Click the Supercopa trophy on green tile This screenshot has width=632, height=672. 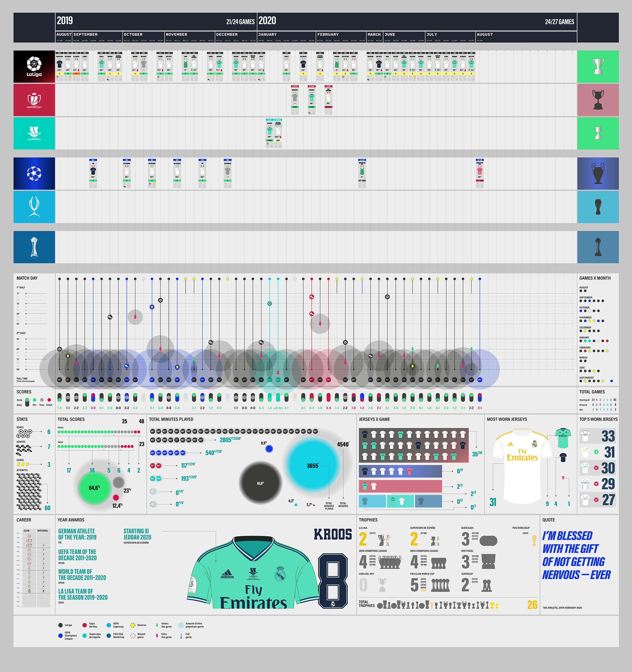tap(598, 133)
